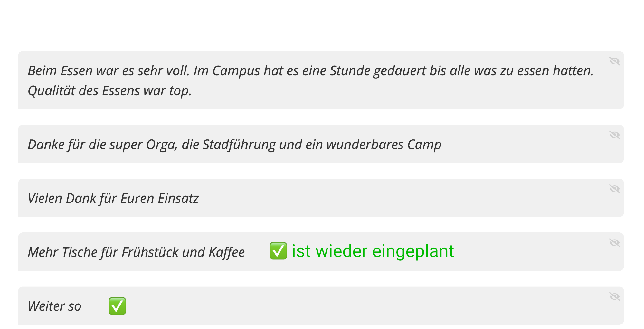Hide the 'Beim Essen war es sehr voll' comment
644x329 pixels.
(x=614, y=61)
